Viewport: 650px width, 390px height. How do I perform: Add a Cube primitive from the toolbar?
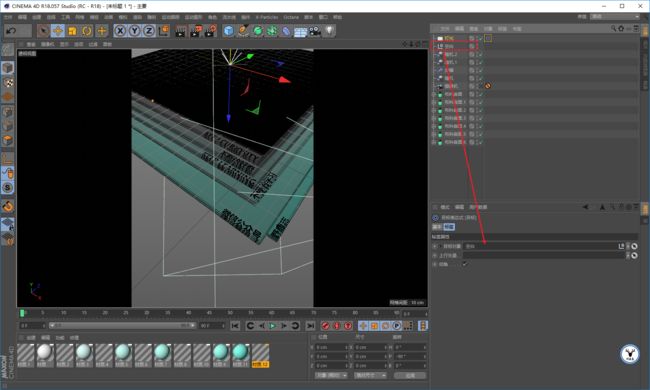pos(229,31)
